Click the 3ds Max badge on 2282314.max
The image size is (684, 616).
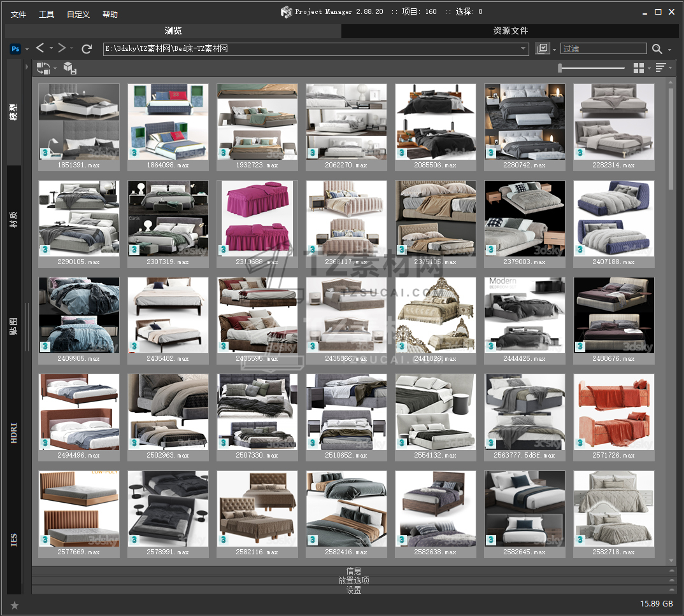coord(580,153)
